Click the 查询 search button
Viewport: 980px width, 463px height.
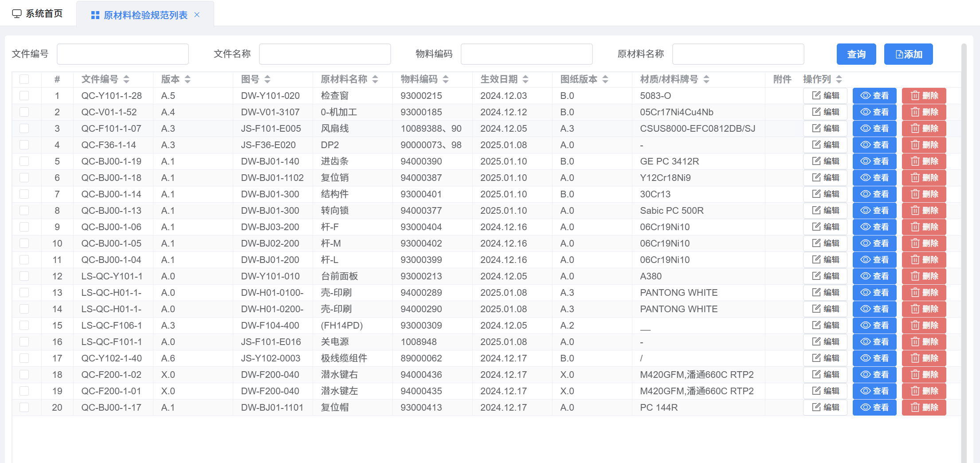(856, 54)
